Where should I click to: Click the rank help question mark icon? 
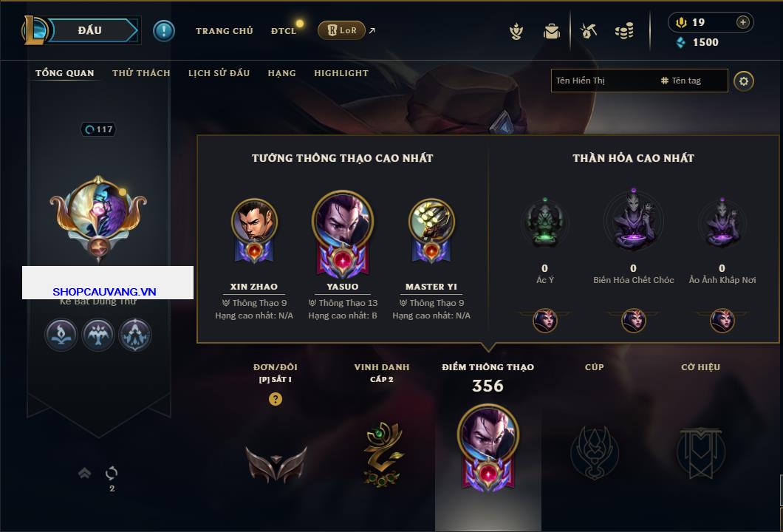pos(275,398)
